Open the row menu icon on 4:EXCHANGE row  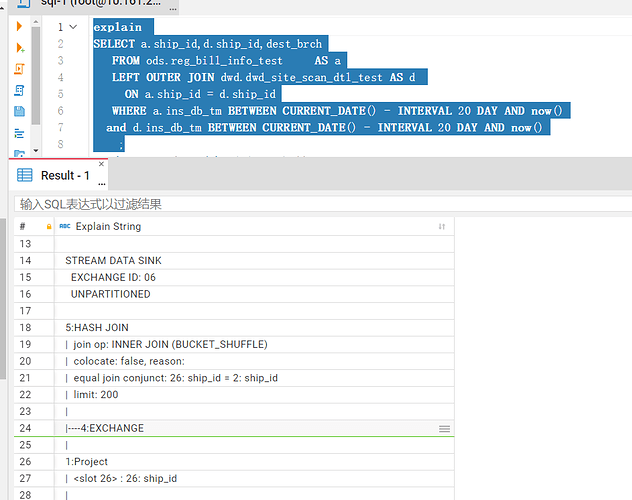tap(444, 428)
